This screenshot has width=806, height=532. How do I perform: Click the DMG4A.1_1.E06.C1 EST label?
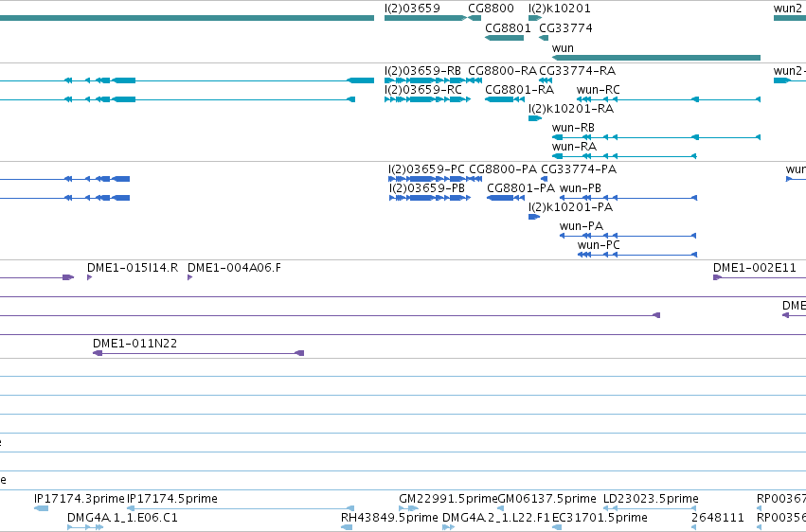click(122, 518)
